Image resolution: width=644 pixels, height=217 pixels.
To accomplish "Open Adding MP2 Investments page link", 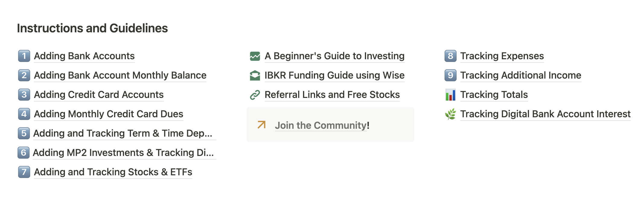I will coord(123,153).
